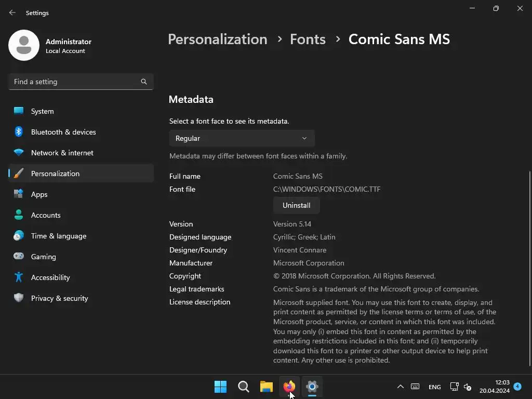Switch input language via ENG indicator
532x399 pixels.
(x=435, y=387)
